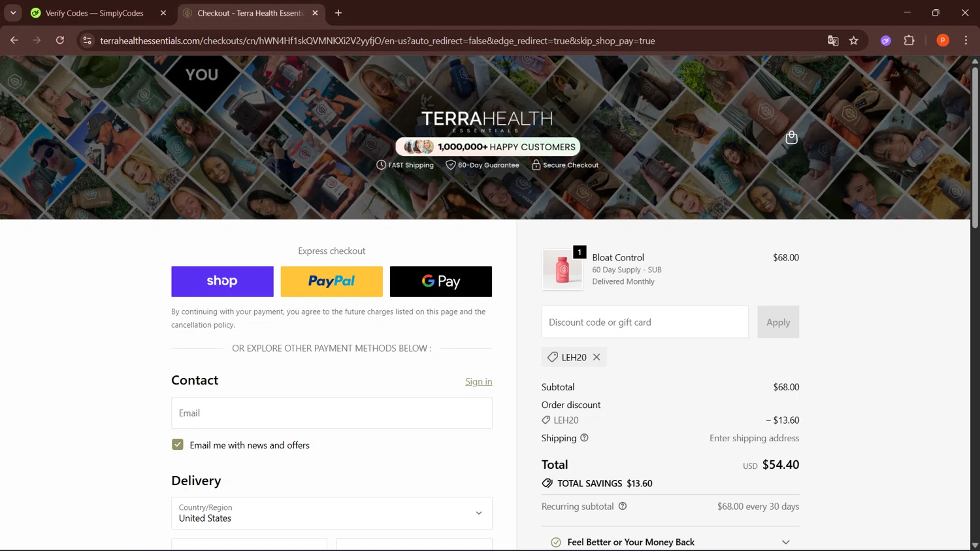980x551 pixels.
Task: Open the shopping bag cart icon
Action: pyautogui.click(x=791, y=137)
